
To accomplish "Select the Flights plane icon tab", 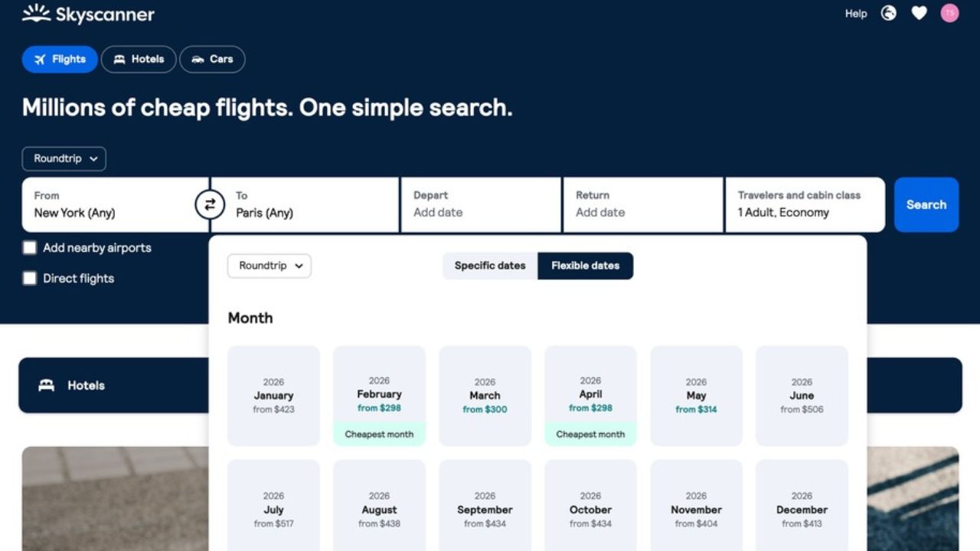I will pyautogui.click(x=39, y=59).
